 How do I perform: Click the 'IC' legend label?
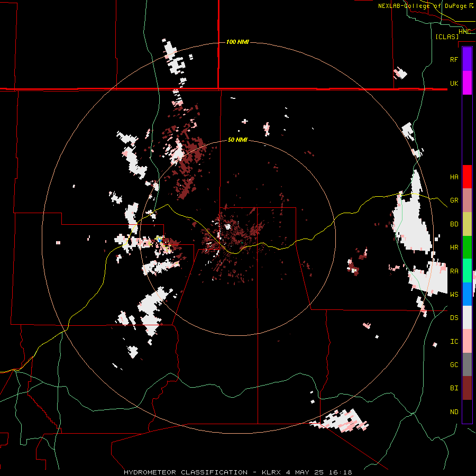[x=454, y=342]
